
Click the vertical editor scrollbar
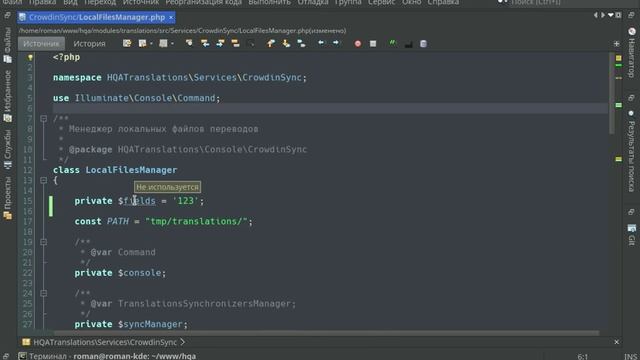pyautogui.click(x=611, y=93)
